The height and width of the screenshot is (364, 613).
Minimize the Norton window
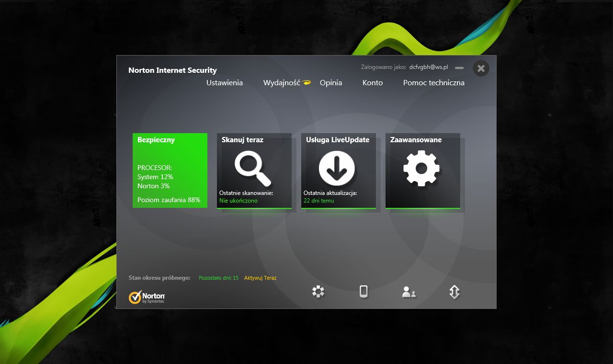point(459,68)
